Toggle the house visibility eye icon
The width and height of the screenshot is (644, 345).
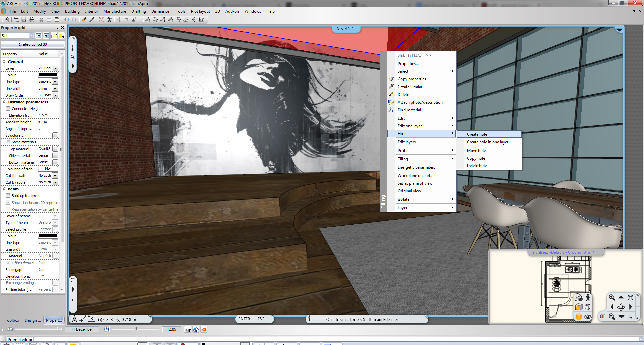coord(579,297)
